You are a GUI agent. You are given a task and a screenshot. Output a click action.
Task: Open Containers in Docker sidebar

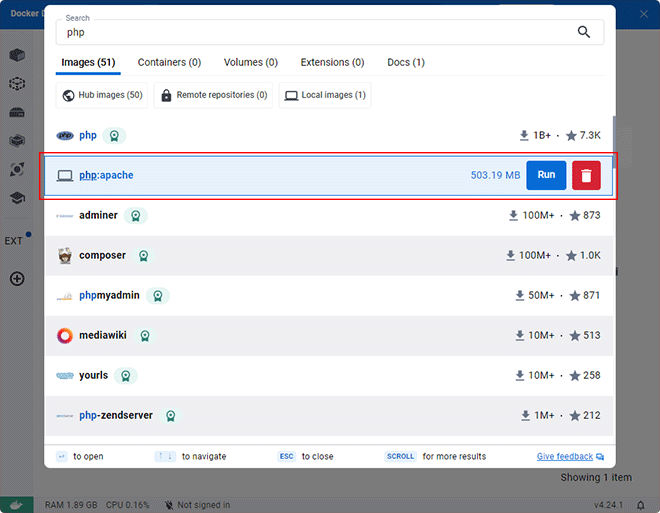17,55
